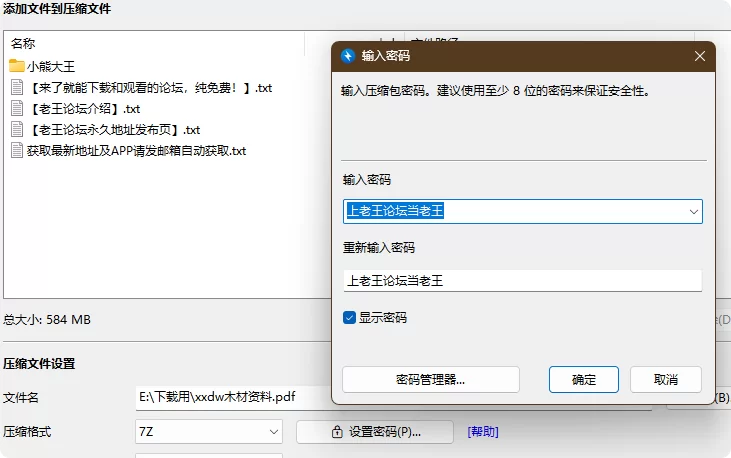Viewport: 731px width, 458px height.
Task: Click the file icon of 获取最新地址及APP请发邮箱自动获取.txt
Action: [17, 150]
